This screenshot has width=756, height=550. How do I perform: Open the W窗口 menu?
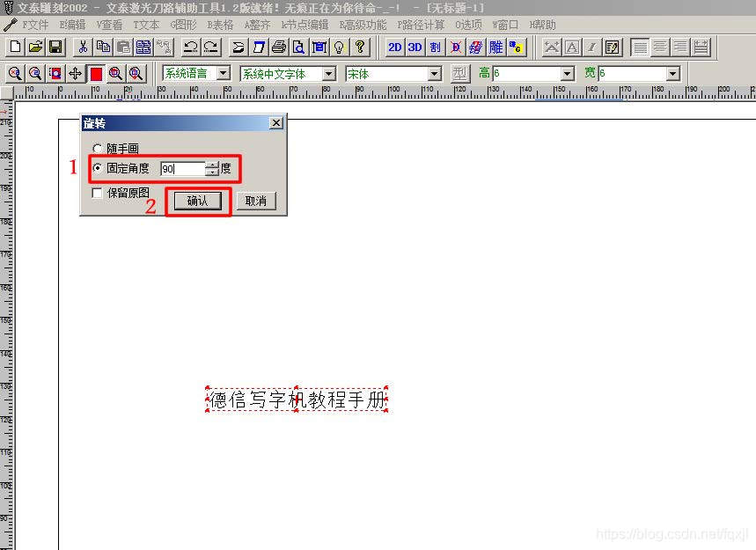coord(505,25)
